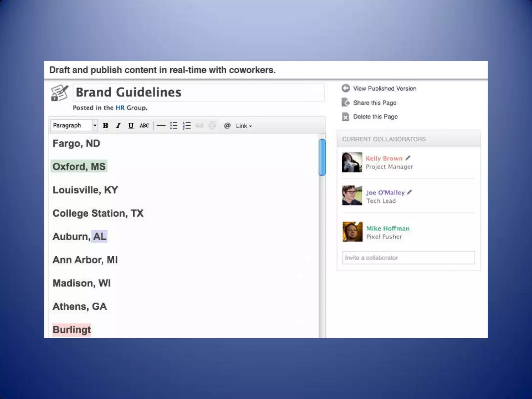Toggle underline formatting
532x399 pixels.
[x=131, y=126]
